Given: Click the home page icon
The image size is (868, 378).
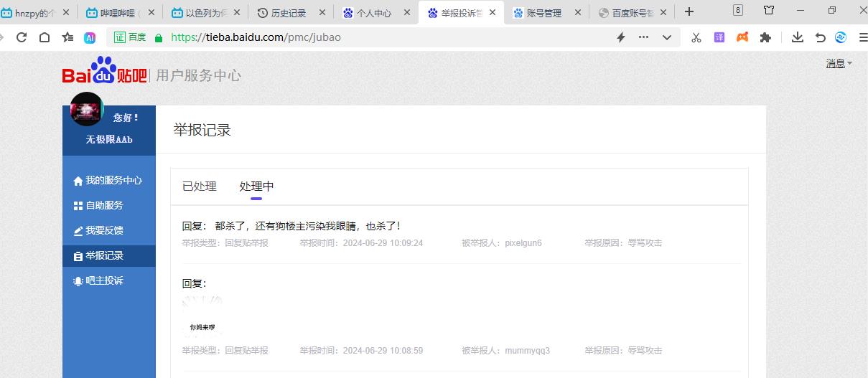Looking at the screenshot, I should pyautogui.click(x=45, y=37).
